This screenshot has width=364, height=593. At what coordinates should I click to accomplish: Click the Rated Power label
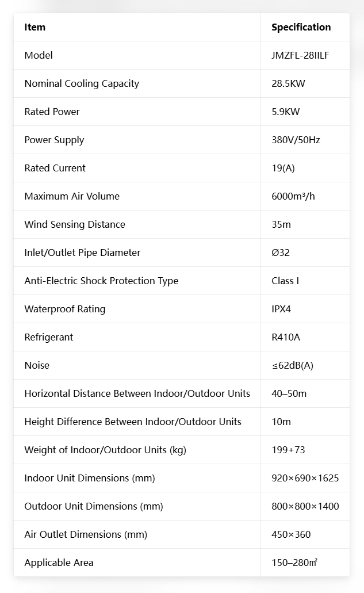pyautogui.click(x=52, y=112)
